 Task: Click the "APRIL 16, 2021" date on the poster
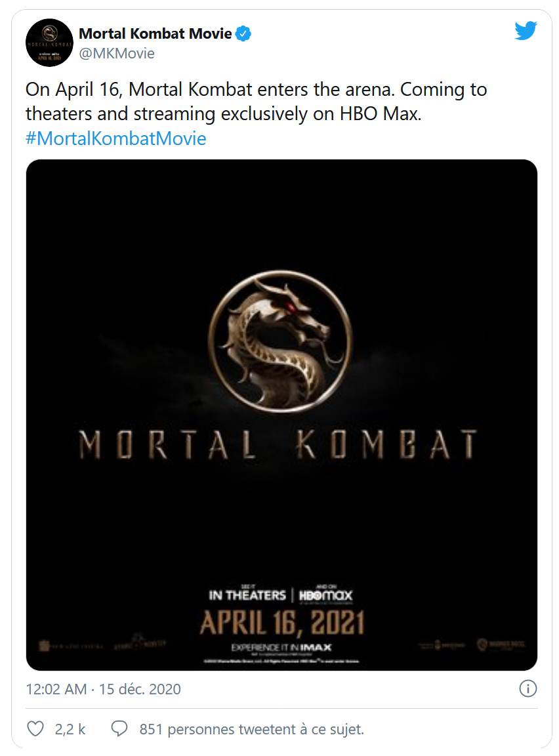(x=281, y=622)
